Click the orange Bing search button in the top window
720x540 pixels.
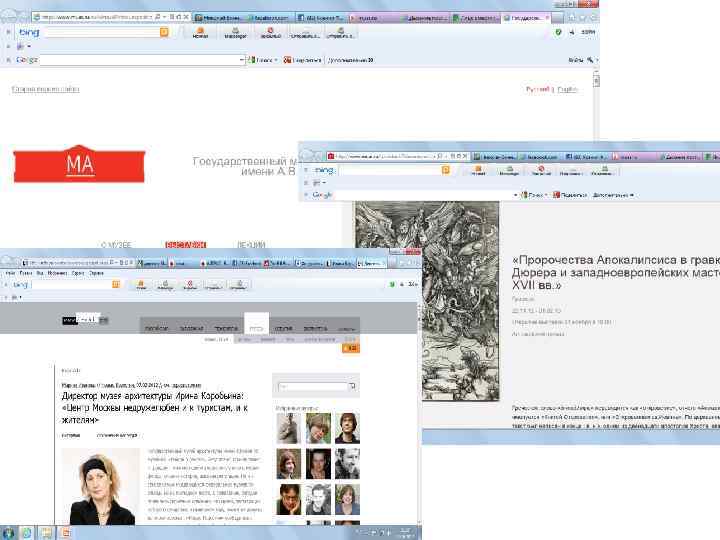pyautogui.click(x=164, y=32)
